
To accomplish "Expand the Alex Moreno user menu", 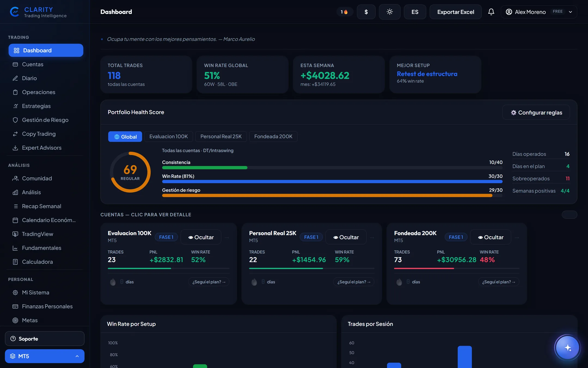I will pyautogui.click(x=539, y=12).
